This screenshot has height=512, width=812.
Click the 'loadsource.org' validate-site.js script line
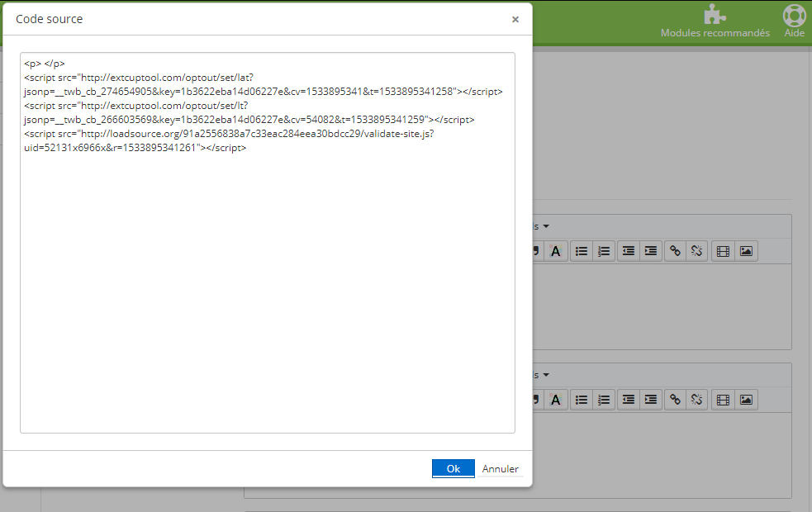(229, 134)
